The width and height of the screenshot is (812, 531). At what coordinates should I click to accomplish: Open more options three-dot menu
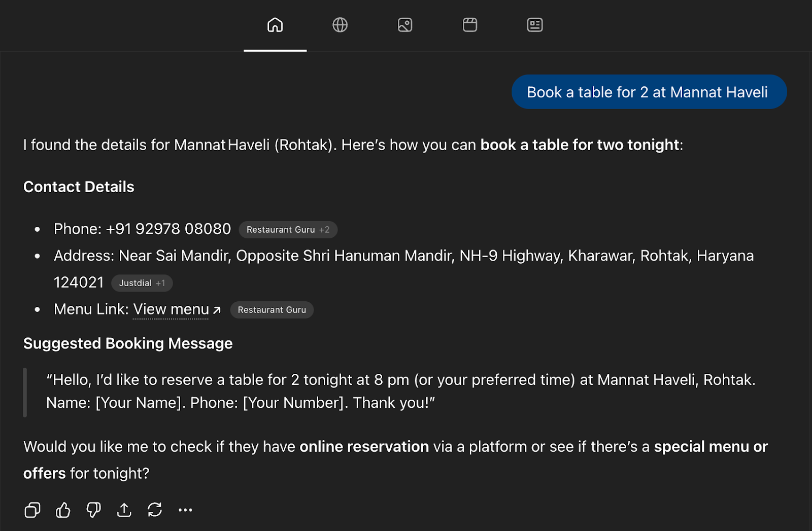185,510
